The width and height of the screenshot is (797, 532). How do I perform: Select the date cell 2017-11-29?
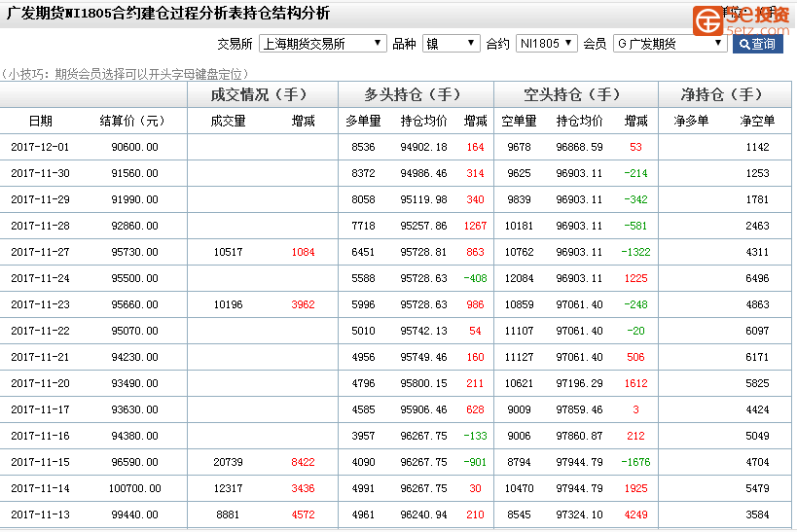point(40,199)
